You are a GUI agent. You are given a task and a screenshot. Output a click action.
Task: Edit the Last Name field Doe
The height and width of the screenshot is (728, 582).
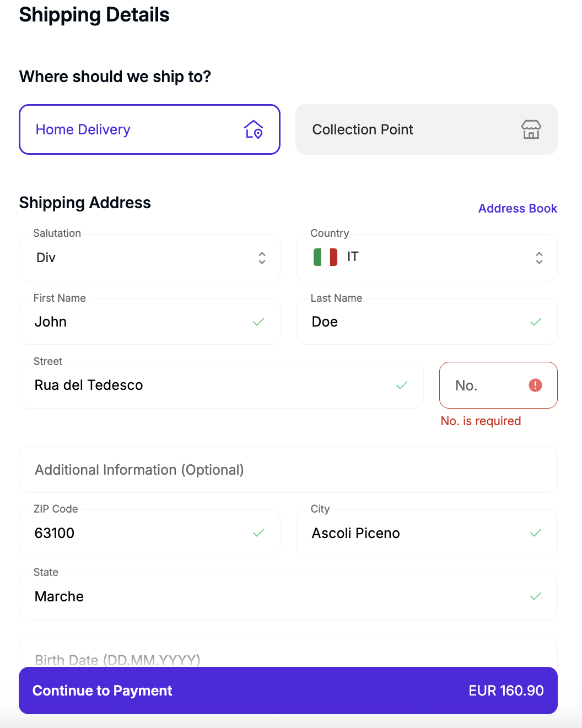(x=413, y=322)
